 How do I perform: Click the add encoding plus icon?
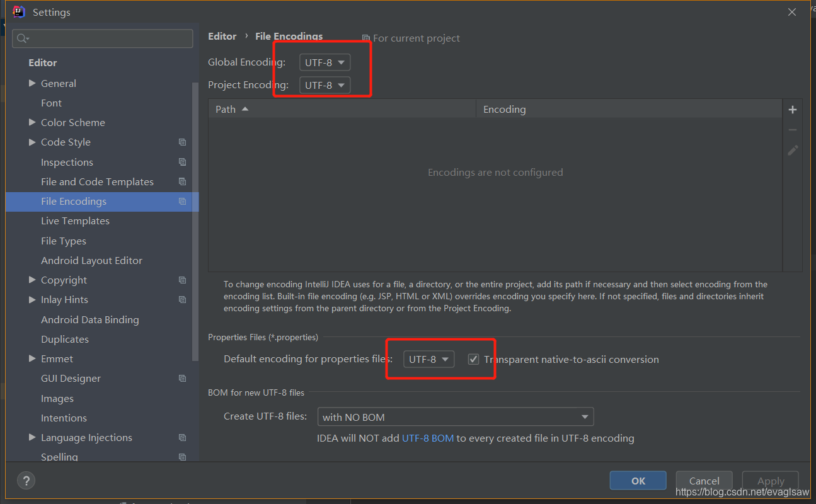[x=793, y=110]
